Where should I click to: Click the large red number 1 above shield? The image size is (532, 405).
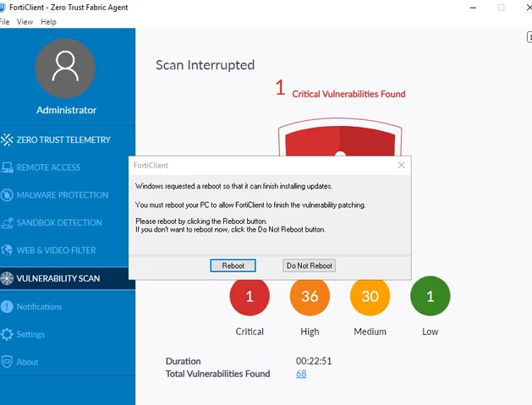click(280, 88)
